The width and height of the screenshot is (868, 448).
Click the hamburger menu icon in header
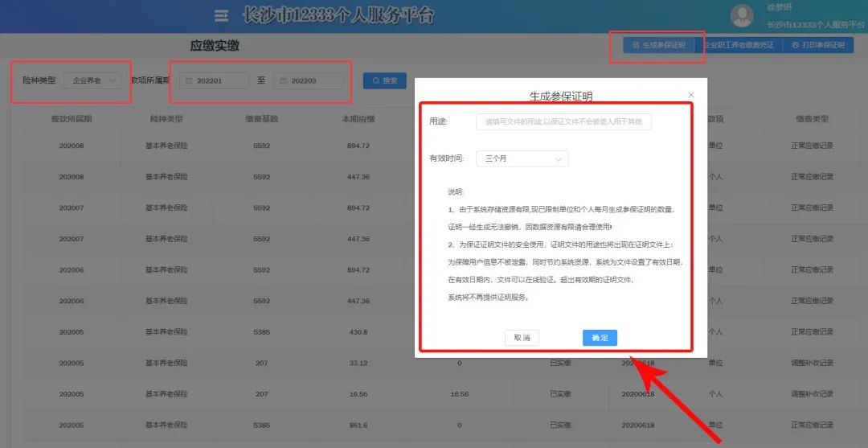[221, 15]
